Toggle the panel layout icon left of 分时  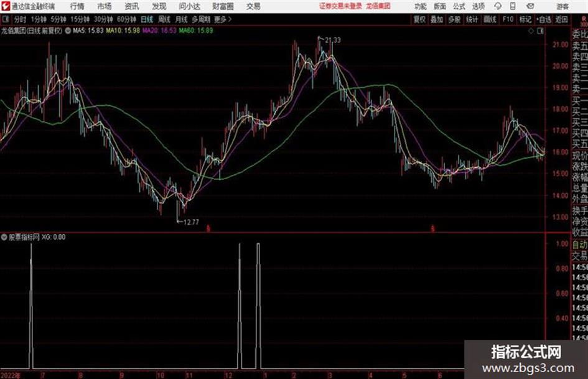[5, 19]
